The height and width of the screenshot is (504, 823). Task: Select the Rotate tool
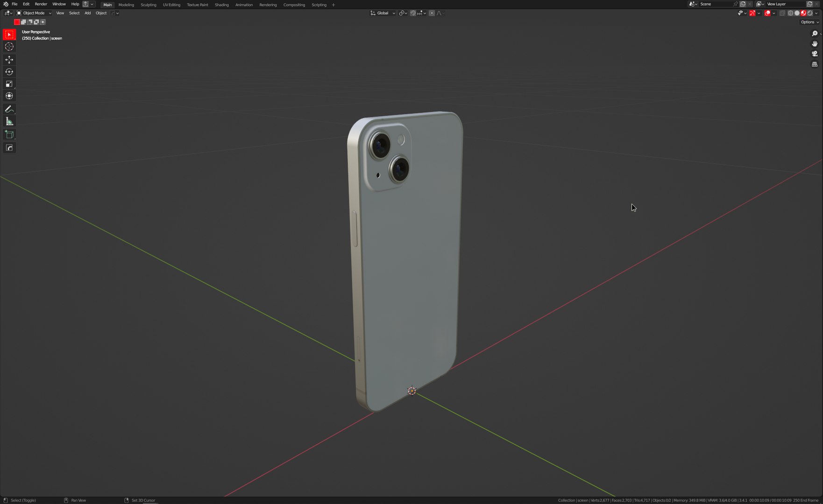tap(9, 72)
